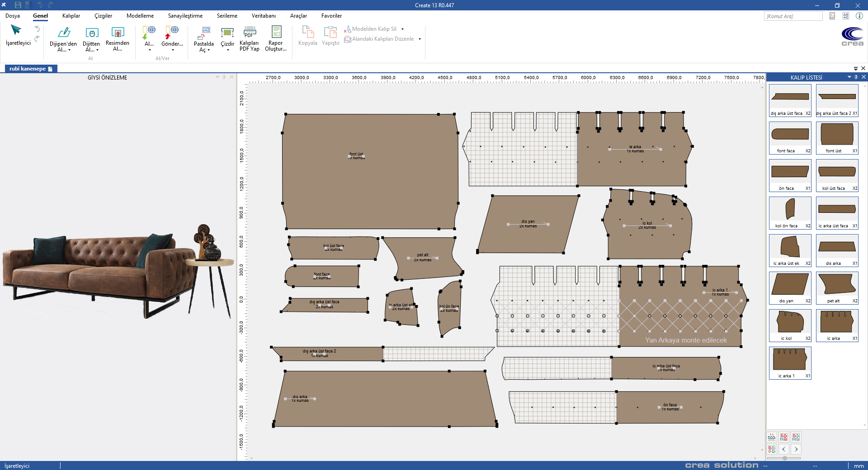This screenshot has height=470, width=868.
Task: Click the Komut Ara search field
Action: click(793, 16)
